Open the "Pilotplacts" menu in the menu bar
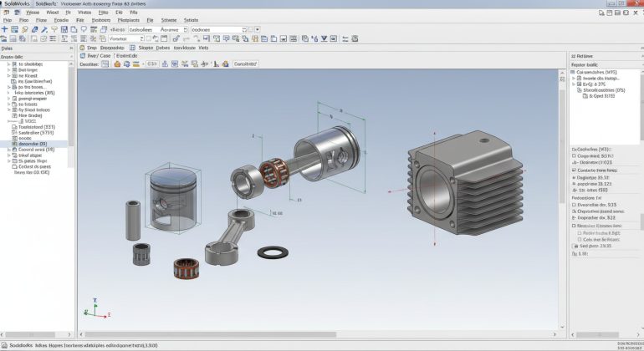This screenshot has height=351, width=644. pyautogui.click(x=128, y=18)
